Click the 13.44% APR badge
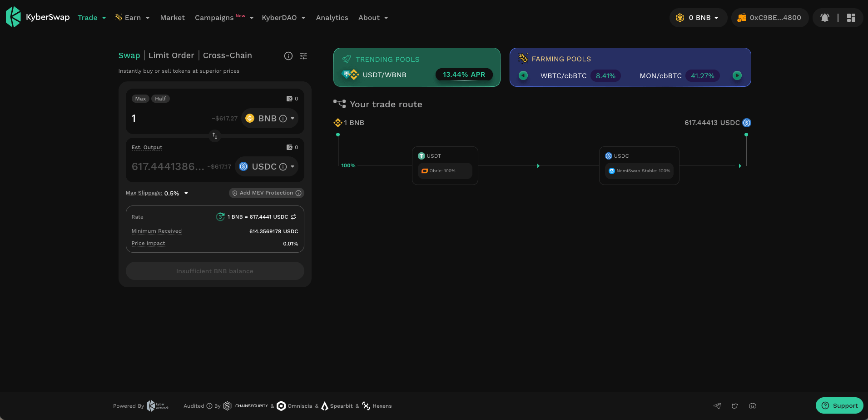The image size is (868, 420). 464,75
